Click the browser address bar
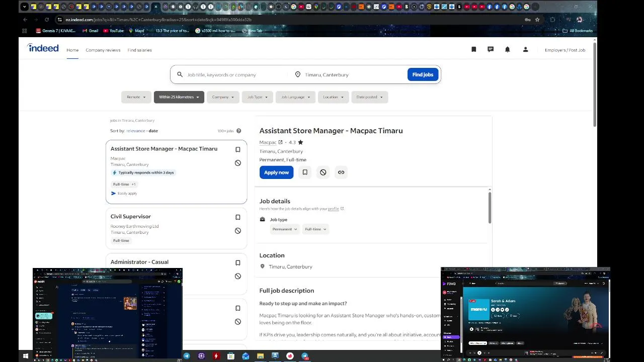 pyautogui.click(x=292, y=20)
